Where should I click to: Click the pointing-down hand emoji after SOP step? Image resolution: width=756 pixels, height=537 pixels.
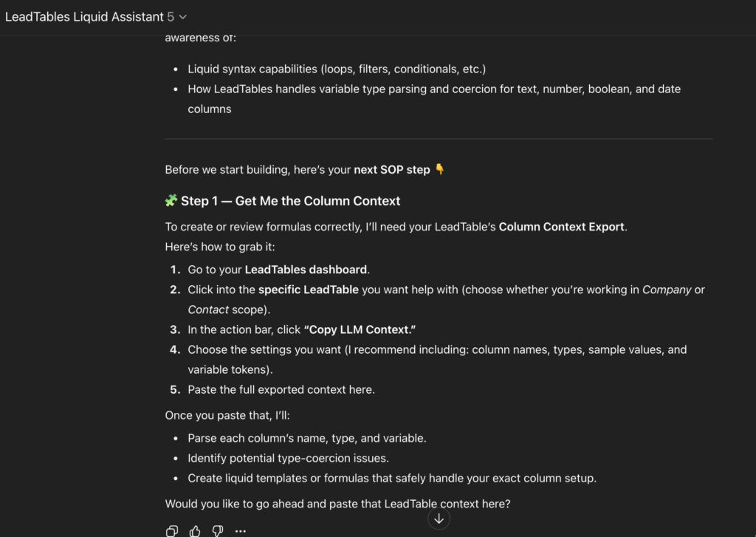pos(440,169)
